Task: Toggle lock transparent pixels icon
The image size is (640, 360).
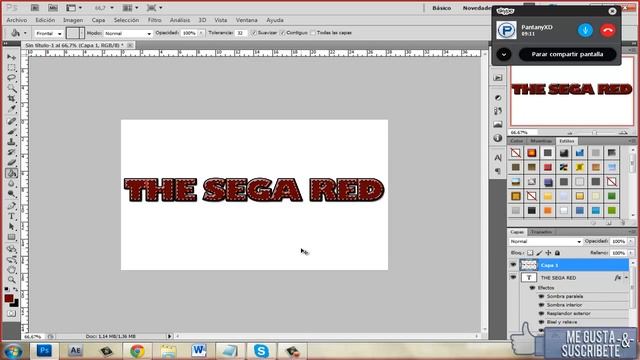Action: click(x=530, y=253)
